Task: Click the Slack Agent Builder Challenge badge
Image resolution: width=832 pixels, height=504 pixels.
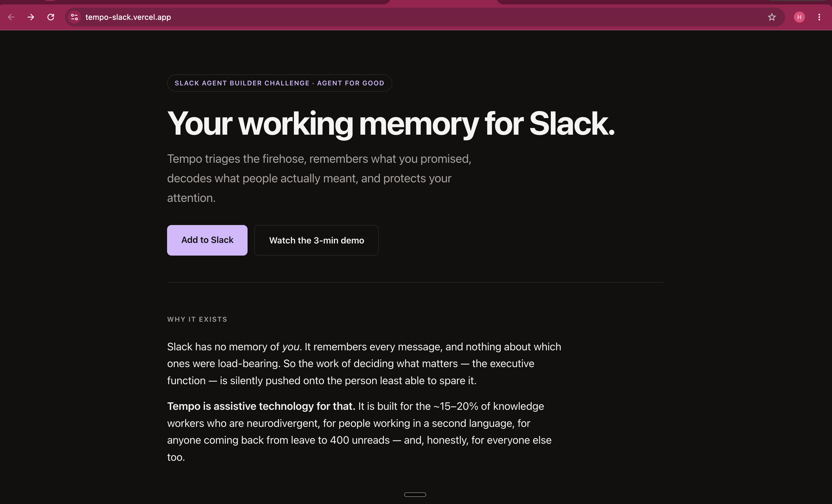Action: 279,83
